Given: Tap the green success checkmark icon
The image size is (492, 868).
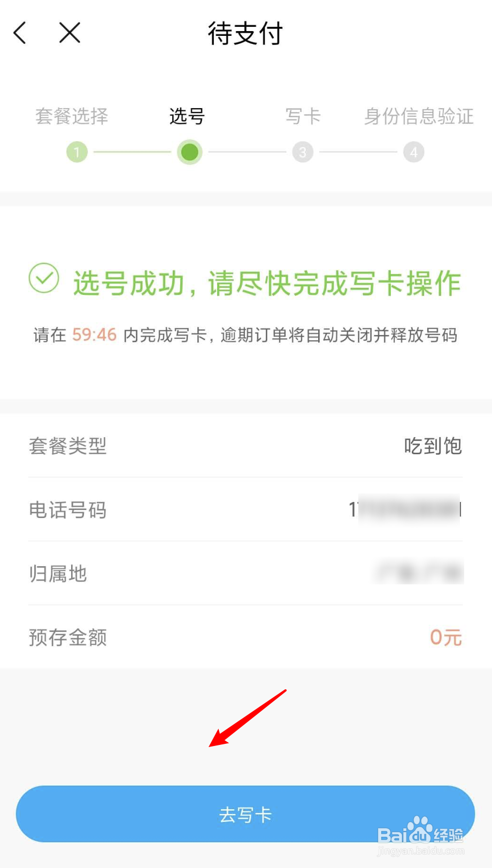Looking at the screenshot, I should (44, 278).
